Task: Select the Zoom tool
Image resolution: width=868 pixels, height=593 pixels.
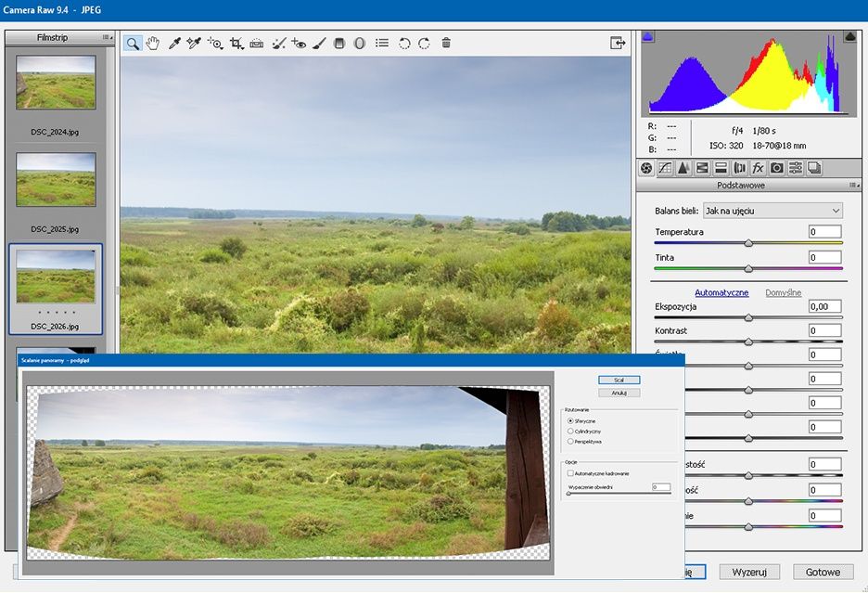Action: click(133, 44)
